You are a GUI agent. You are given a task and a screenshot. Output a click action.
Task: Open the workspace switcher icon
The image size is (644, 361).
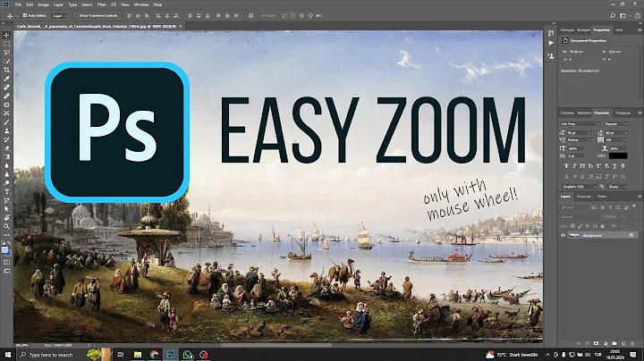pos(623,15)
